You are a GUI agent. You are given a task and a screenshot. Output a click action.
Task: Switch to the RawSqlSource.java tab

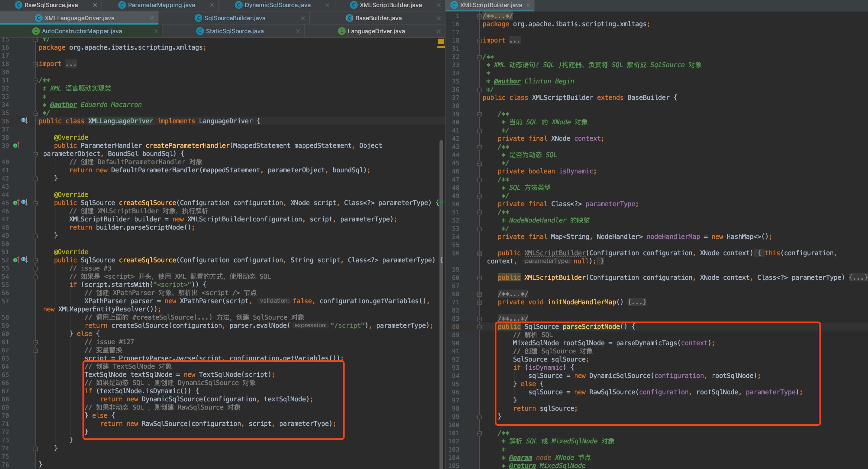[x=51, y=5]
